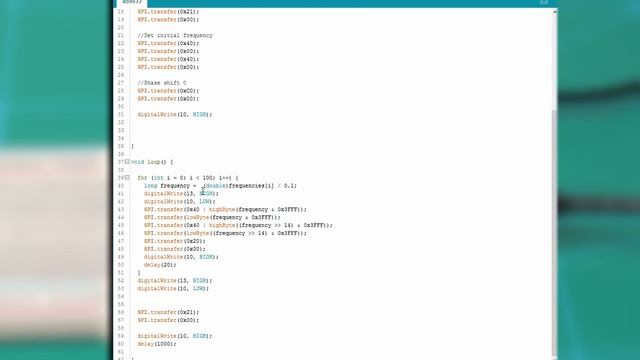Click digitalWrite(10, HIGH) on line 31
This screenshot has width=640, height=360.
[x=175, y=115]
